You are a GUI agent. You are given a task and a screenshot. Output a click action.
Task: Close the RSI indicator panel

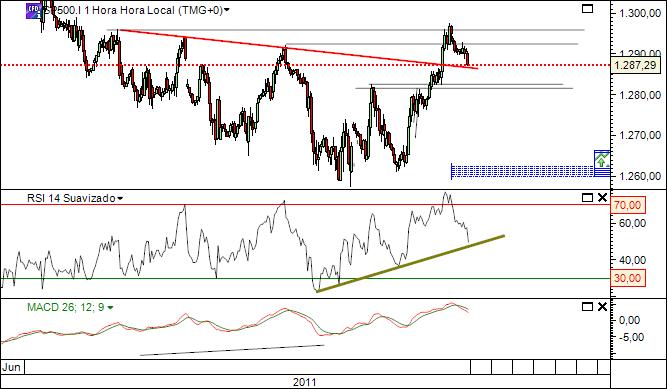[602, 197]
